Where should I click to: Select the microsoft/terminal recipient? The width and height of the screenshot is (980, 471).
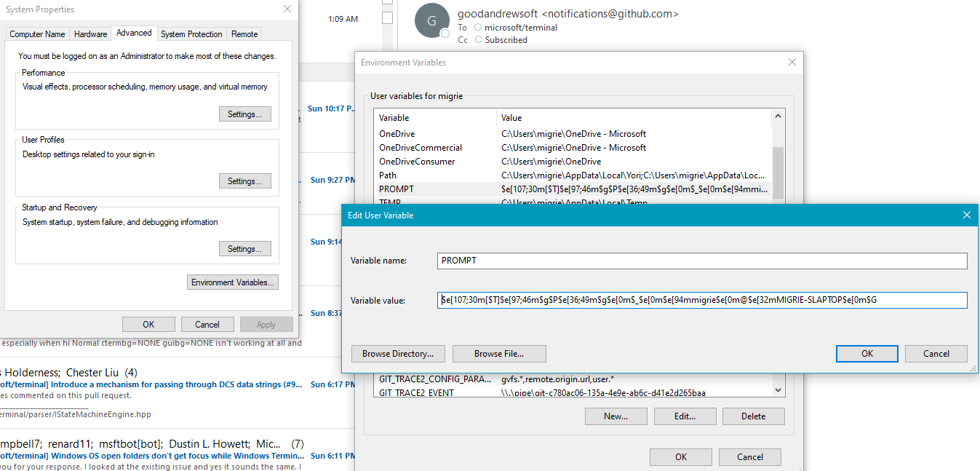tap(521, 28)
